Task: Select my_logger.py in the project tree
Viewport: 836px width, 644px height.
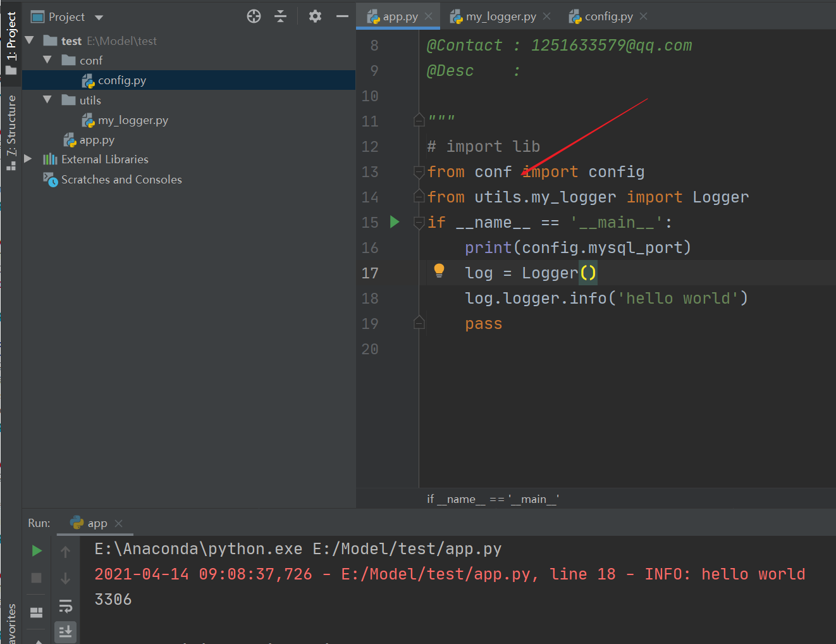Action: pyautogui.click(x=125, y=120)
